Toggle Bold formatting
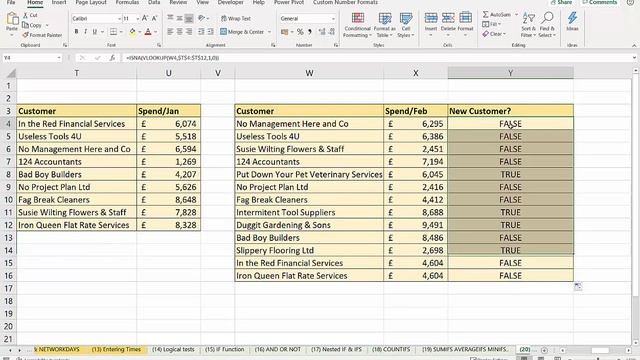Screen dimensions: 640x360 click(76, 32)
